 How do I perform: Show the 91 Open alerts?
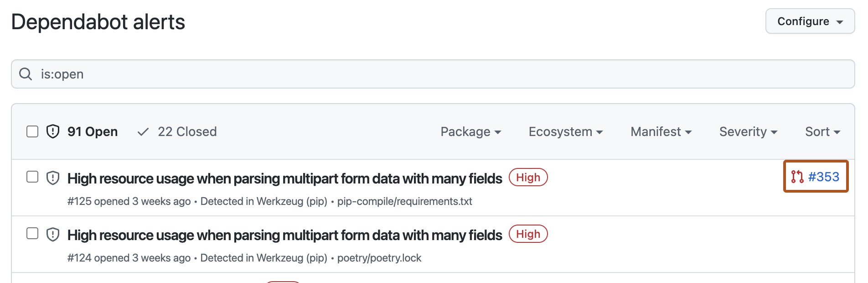point(92,132)
